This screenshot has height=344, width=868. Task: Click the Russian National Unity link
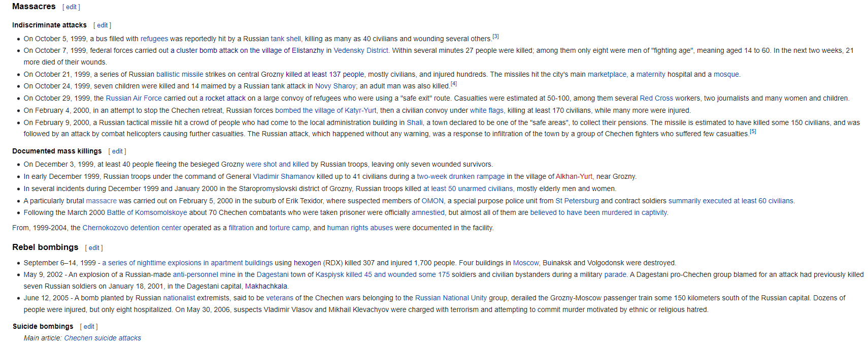tap(450, 298)
